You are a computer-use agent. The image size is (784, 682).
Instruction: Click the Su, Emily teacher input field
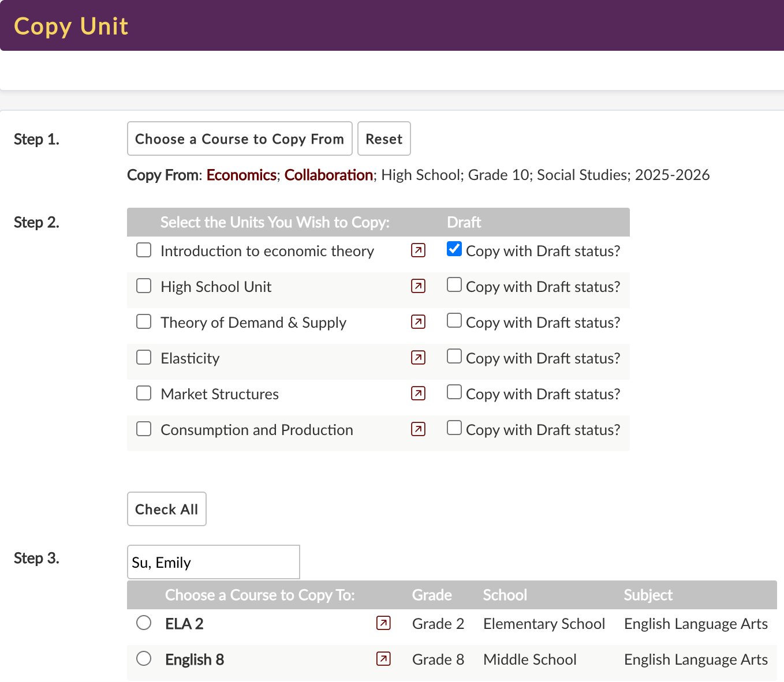[213, 562]
